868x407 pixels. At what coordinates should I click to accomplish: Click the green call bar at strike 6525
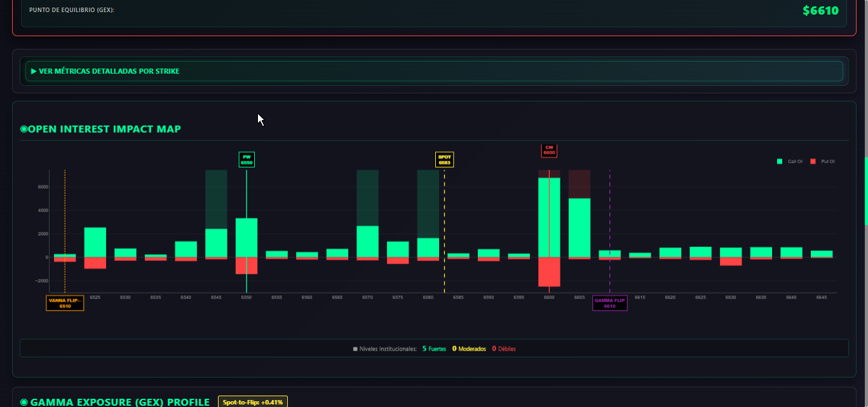[x=95, y=242]
